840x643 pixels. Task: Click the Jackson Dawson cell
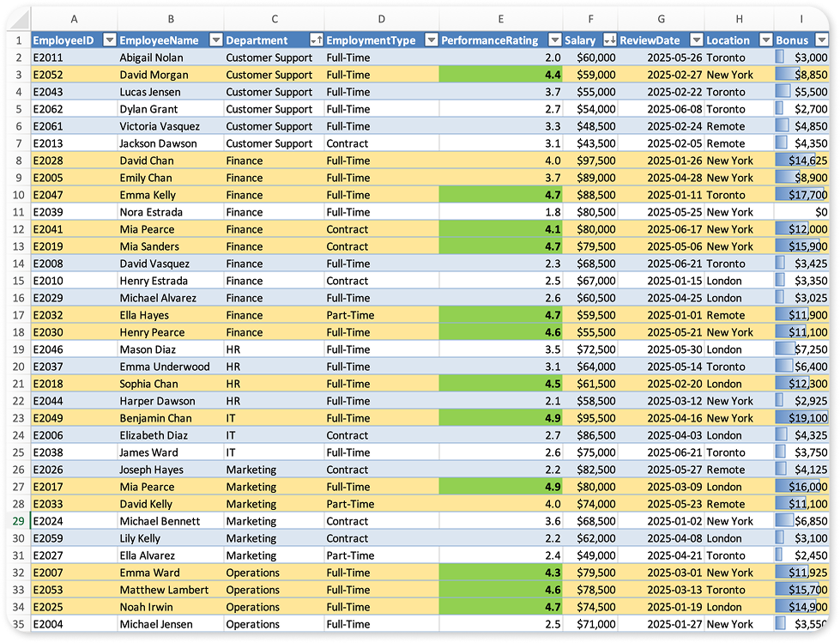(x=171, y=143)
